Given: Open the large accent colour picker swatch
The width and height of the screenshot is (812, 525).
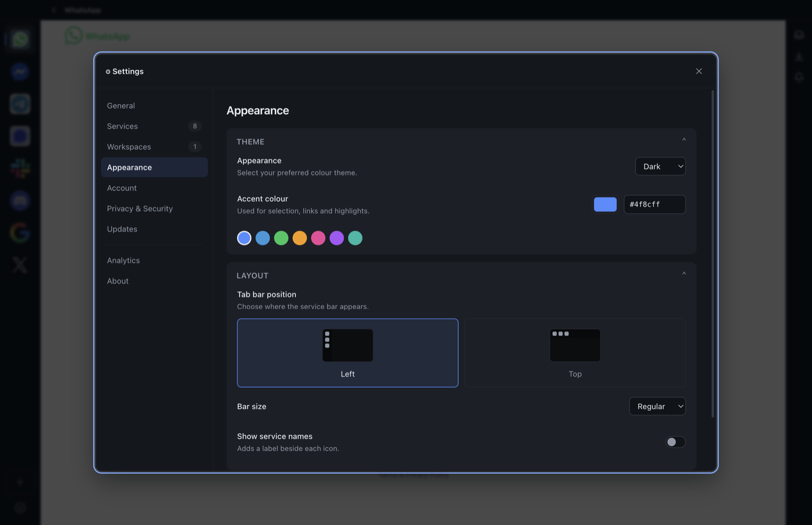Looking at the screenshot, I should [605, 204].
